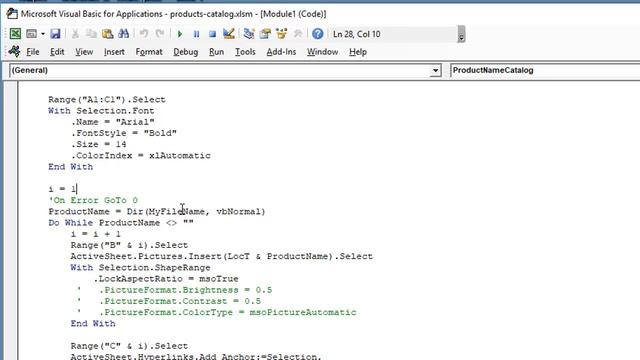
Task: Click the title bar application icon
Action: coord(12,14)
